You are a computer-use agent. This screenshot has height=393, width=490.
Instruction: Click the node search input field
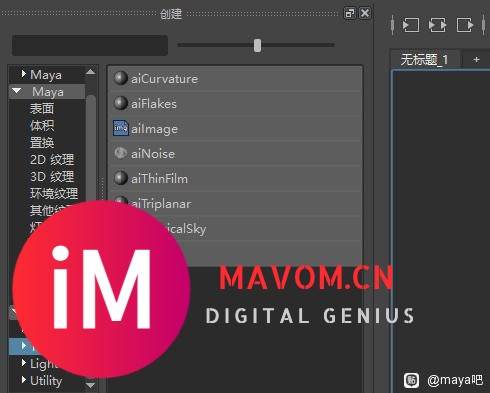(x=90, y=45)
